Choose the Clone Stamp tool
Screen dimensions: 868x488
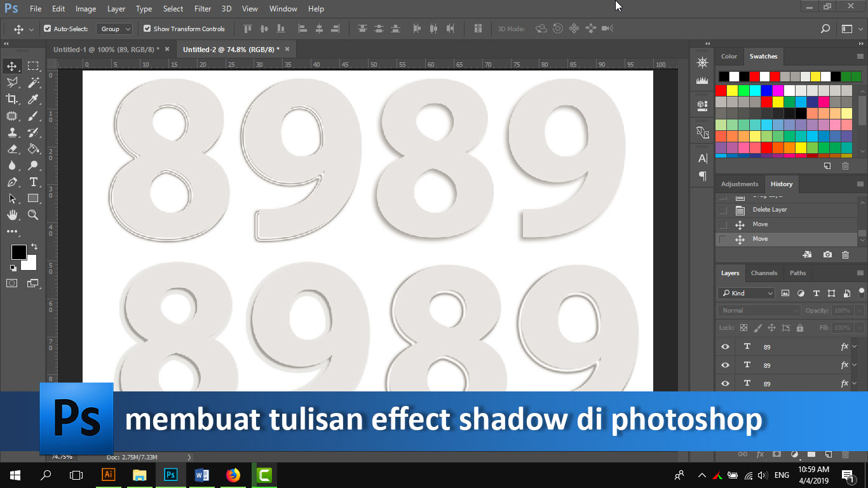point(13,132)
